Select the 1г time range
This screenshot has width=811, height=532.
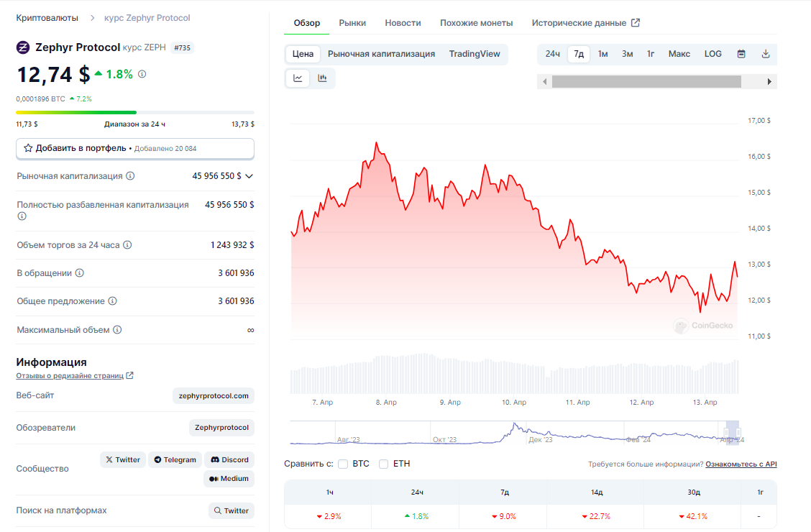651,54
